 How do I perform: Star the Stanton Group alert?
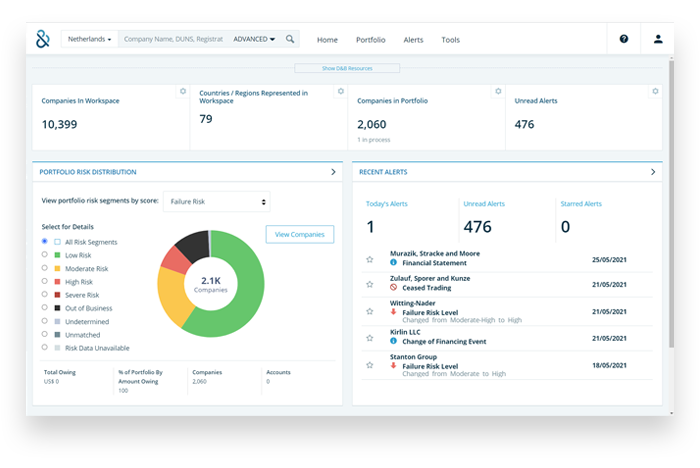click(x=370, y=365)
